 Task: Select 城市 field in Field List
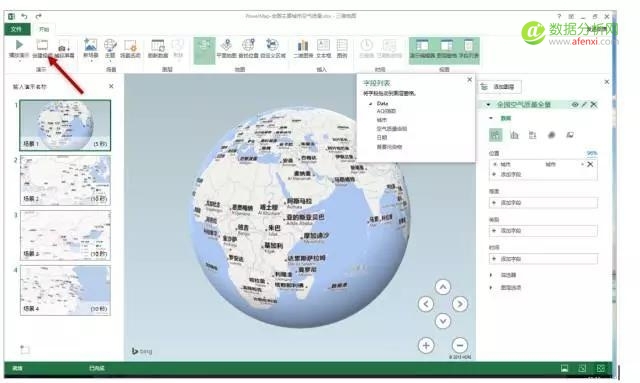pos(382,120)
